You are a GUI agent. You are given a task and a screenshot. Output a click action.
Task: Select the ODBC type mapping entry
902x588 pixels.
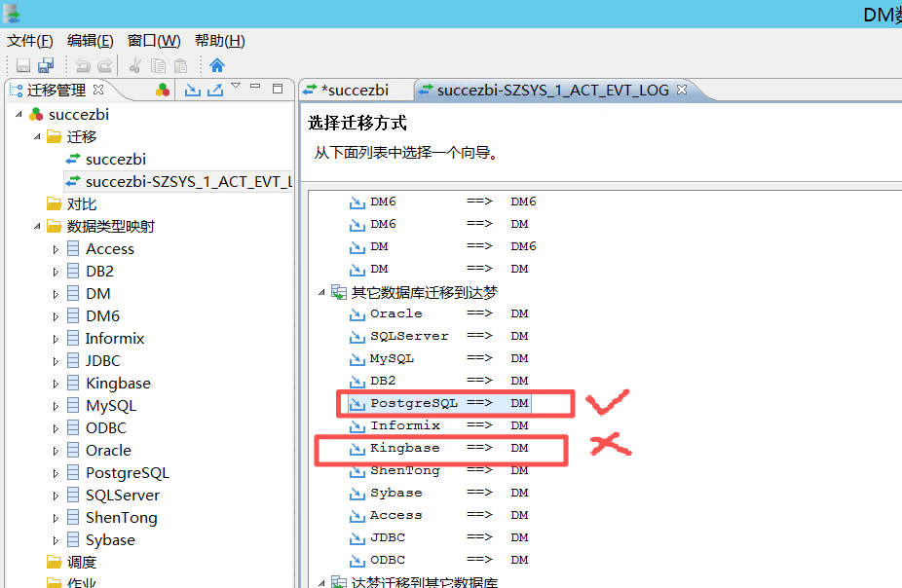pos(106,428)
